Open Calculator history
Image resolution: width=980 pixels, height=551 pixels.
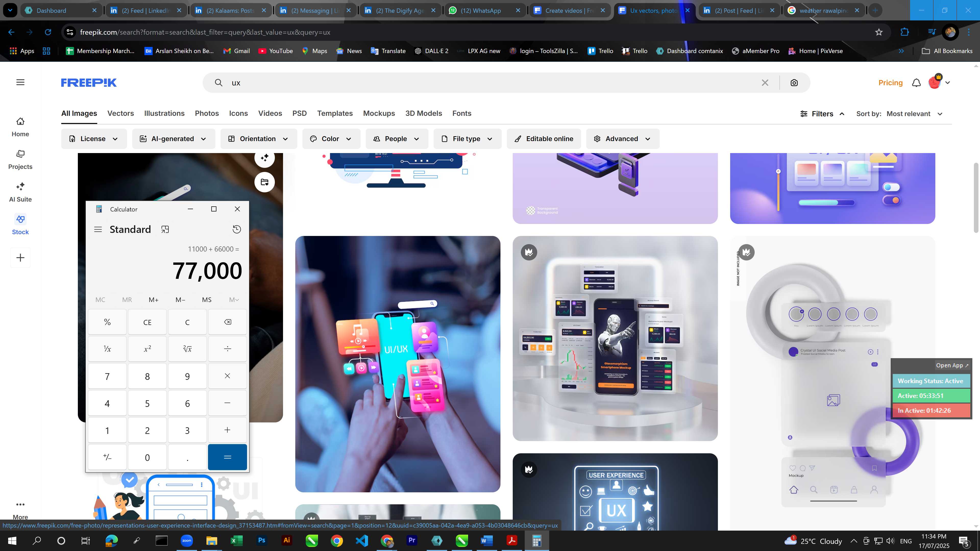click(237, 229)
